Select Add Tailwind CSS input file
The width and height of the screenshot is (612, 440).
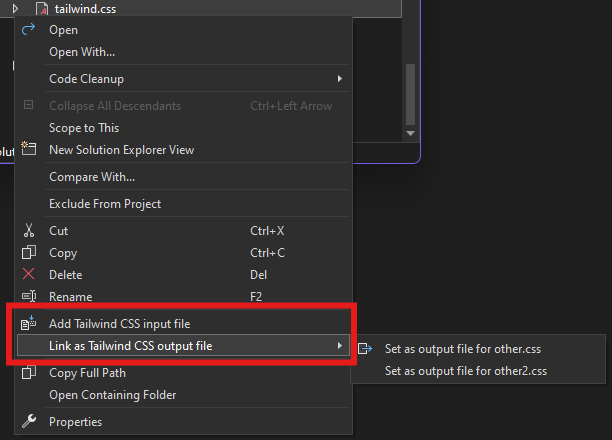(x=183, y=324)
